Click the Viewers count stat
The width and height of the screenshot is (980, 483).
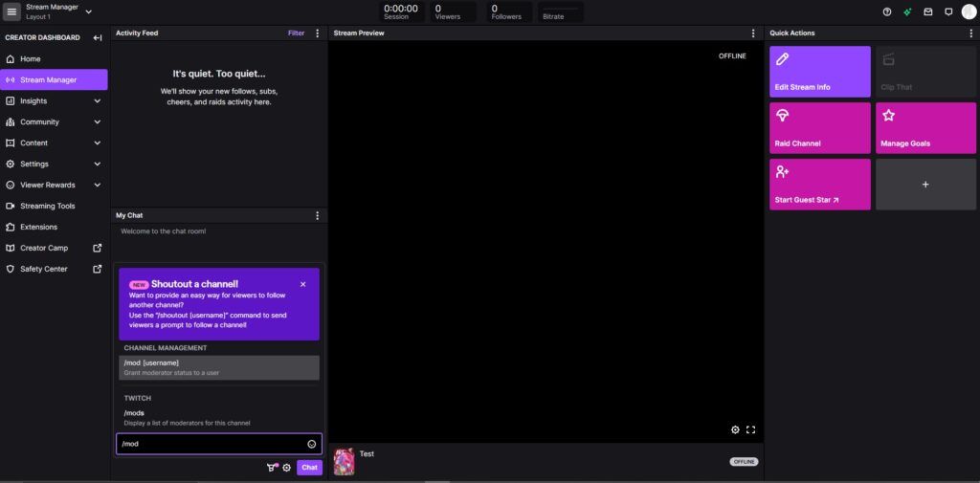coord(453,11)
